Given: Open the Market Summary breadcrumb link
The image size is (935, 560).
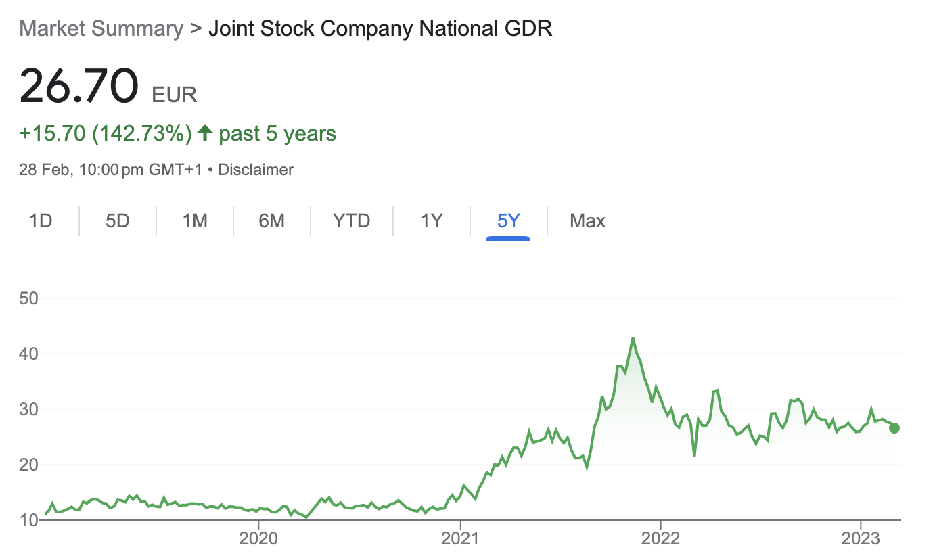Looking at the screenshot, I should (x=101, y=29).
